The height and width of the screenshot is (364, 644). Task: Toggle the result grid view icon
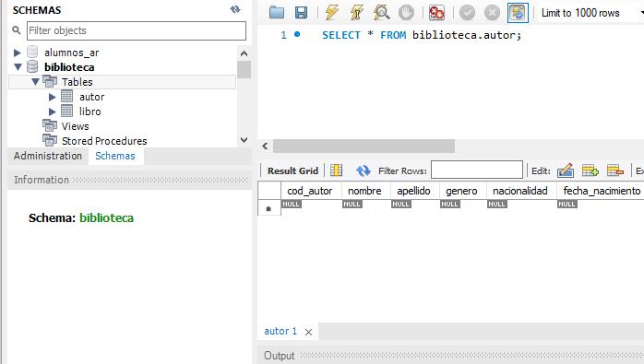click(x=336, y=170)
